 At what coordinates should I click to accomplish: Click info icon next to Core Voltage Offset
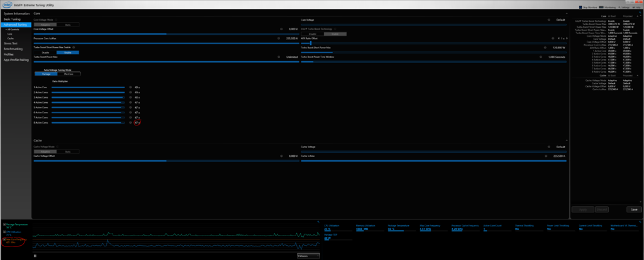[281, 29]
